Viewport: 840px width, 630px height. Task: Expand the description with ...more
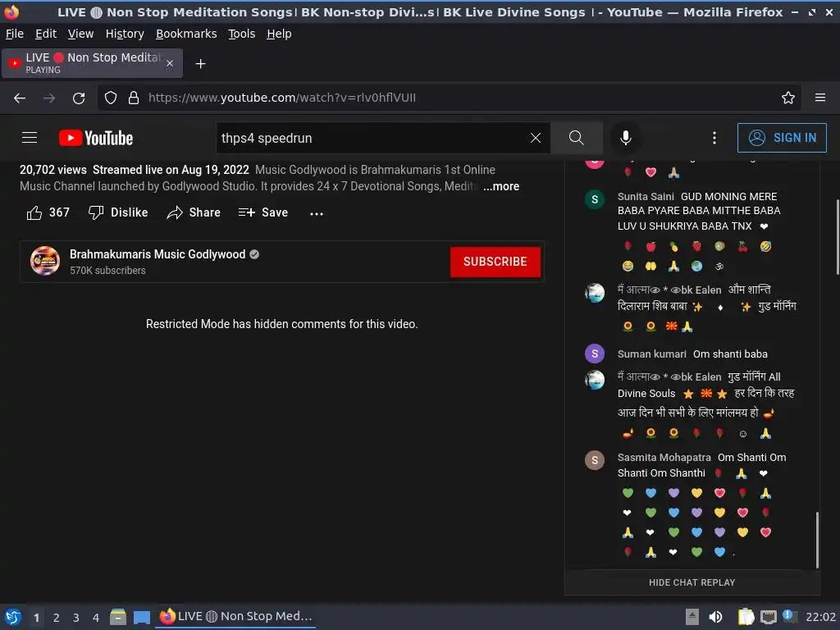pyautogui.click(x=501, y=186)
